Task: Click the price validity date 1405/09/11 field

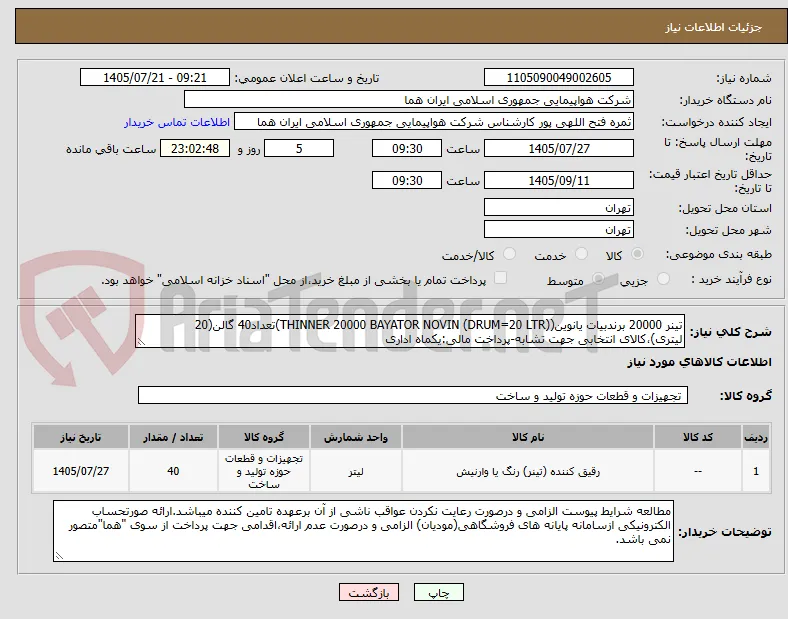Action: [x=559, y=180]
